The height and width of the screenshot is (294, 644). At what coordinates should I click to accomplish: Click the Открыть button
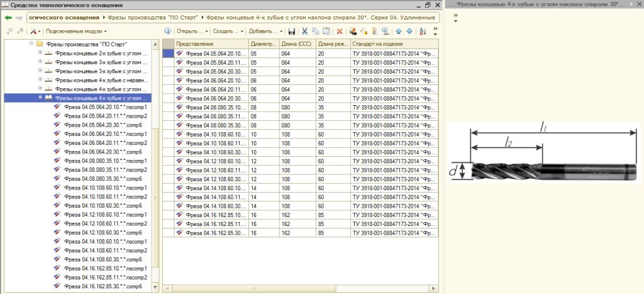pos(191,31)
